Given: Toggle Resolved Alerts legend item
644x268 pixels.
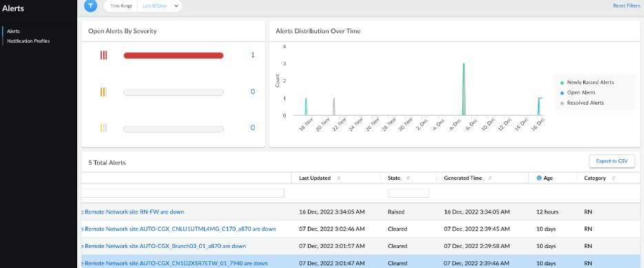Looking at the screenshot, I should (582, 103).
